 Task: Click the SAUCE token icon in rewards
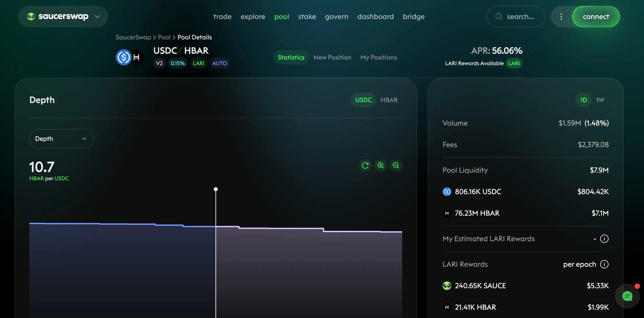tap(447, 286)
